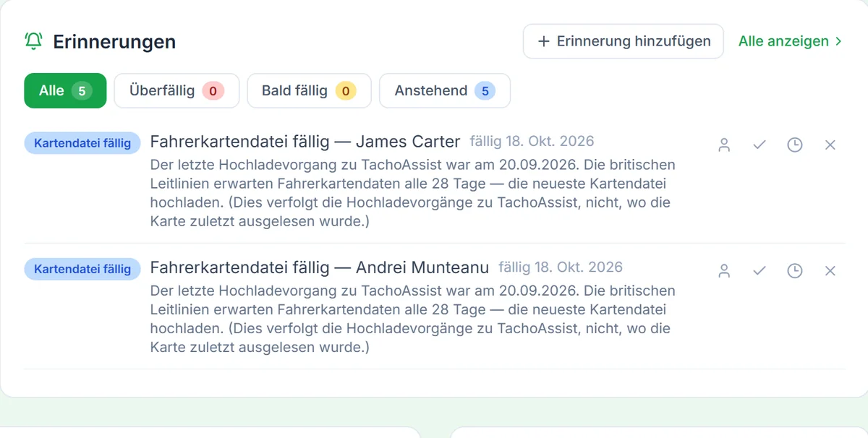This screenshot has height=438, width=868.
Task: Open the Alle anzeigen link
Action: point(791,41)
